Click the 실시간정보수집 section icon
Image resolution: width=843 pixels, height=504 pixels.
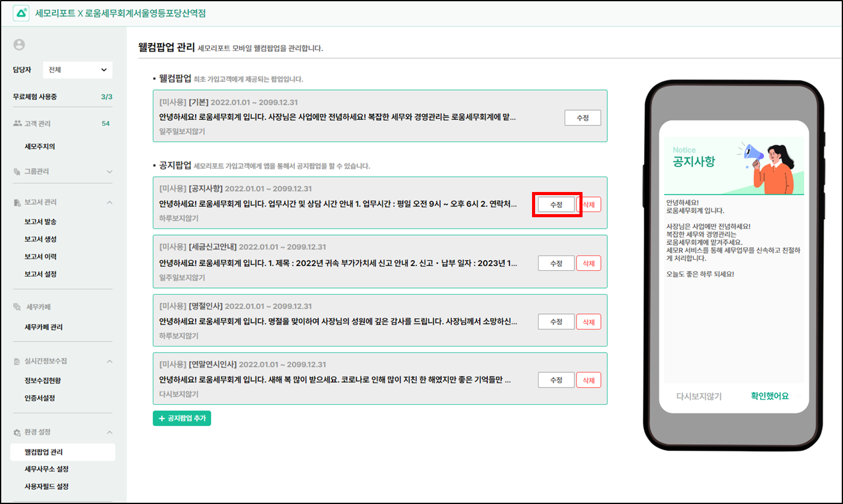click(17, 361)
